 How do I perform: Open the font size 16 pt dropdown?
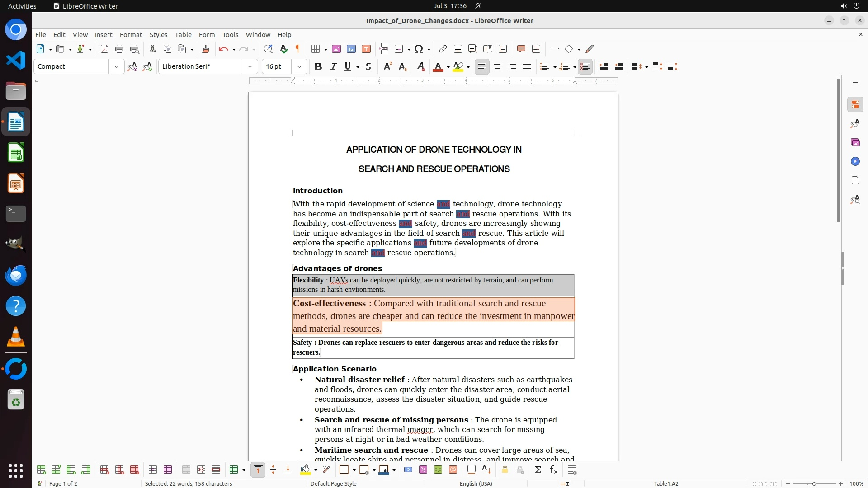[299, 66]
